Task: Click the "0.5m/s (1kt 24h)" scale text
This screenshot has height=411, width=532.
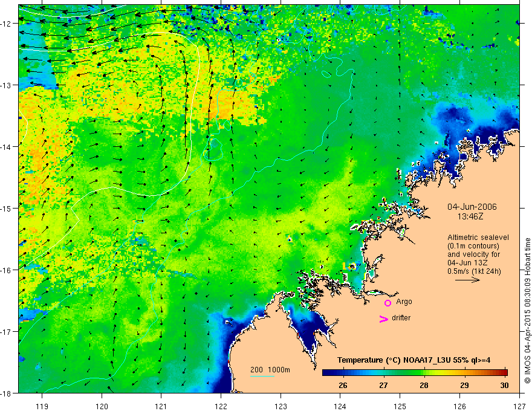Action: [x=474, y=271]
